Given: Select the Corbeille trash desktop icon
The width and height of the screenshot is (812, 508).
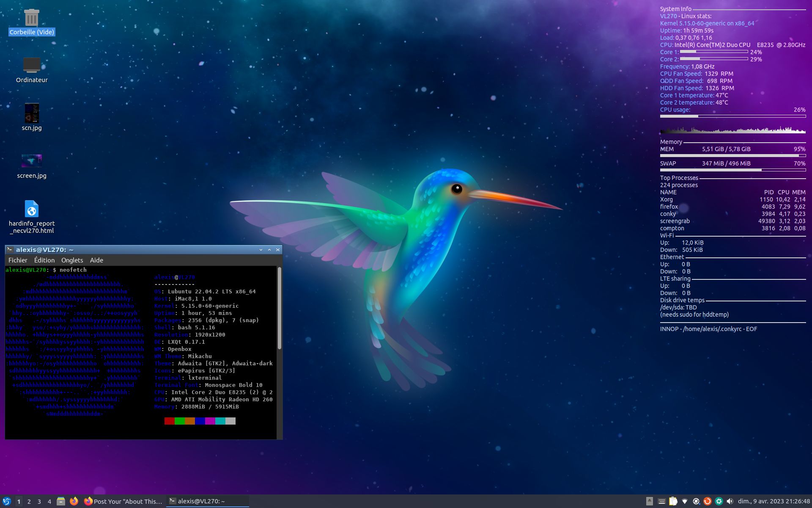Looking at the screenshot, I should 32,18.
